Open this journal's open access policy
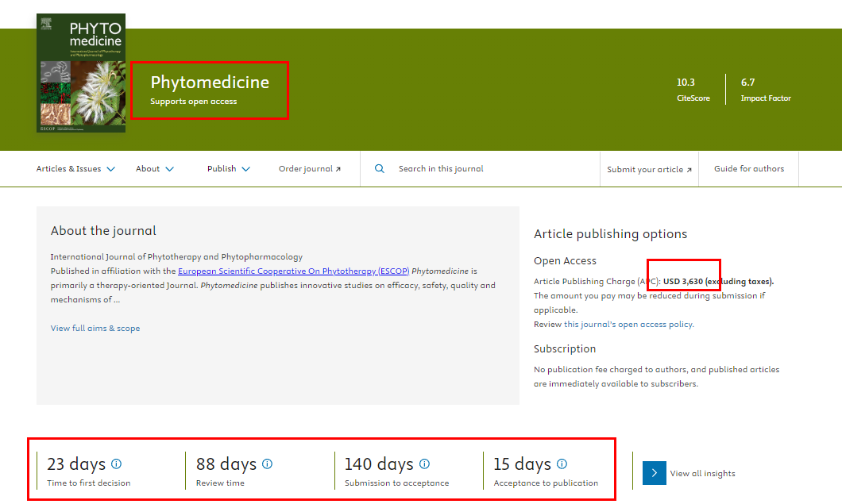 point(628,324)
